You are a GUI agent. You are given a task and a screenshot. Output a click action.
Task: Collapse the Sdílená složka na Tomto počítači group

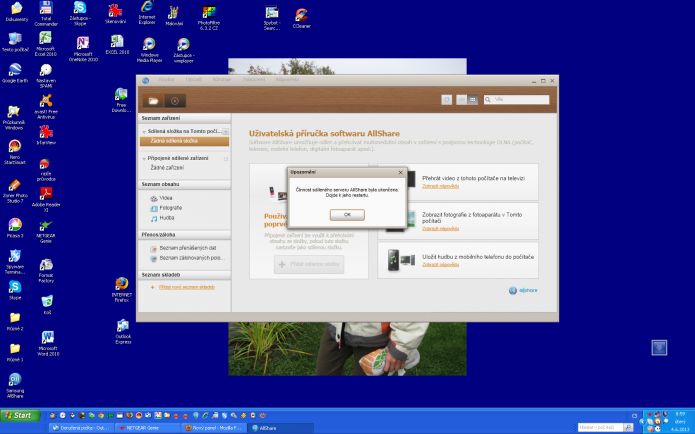pos(144,132)
